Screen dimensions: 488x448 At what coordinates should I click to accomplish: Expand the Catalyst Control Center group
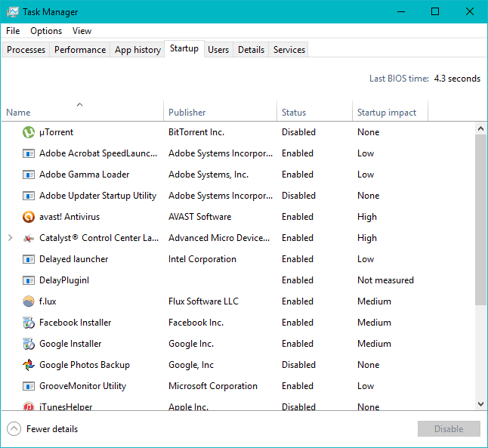(x=11, y=238)
